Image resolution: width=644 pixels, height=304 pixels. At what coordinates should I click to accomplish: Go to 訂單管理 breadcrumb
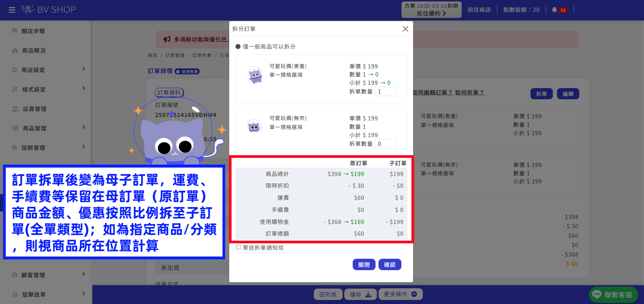[x=175, y=55]
